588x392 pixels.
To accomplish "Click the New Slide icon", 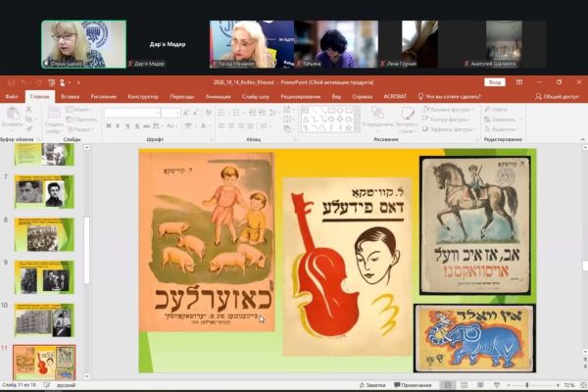I will click(54, 113).
